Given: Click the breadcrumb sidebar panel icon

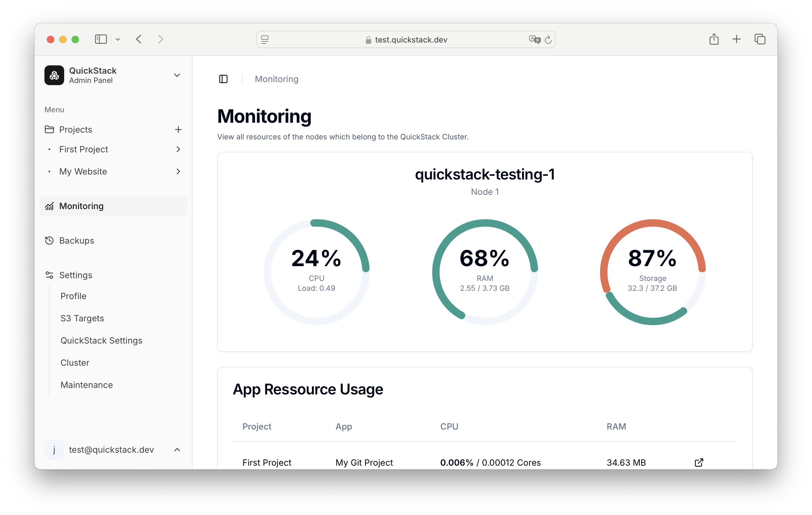Looking at the screenshot, I should click(224, 79).
